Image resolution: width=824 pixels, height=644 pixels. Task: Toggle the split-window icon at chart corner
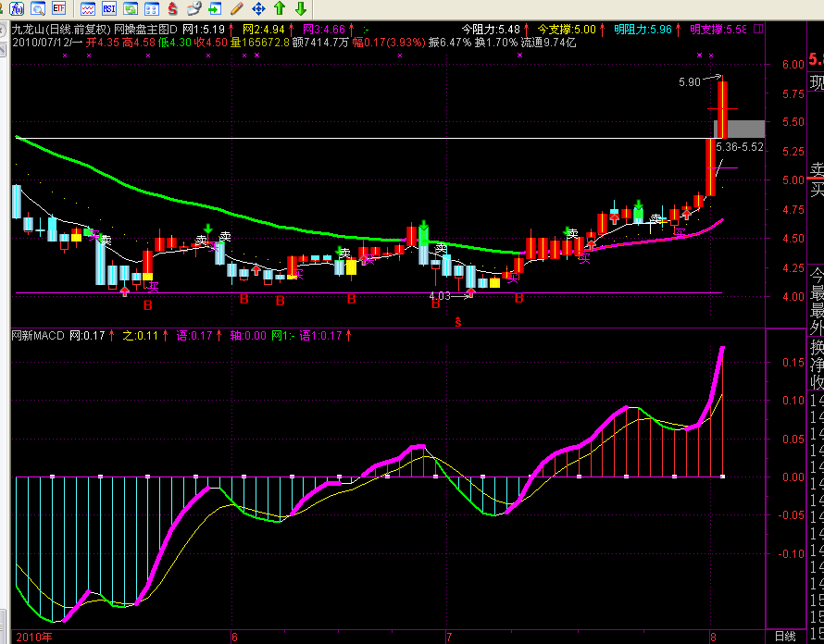(x=758, y=29)
